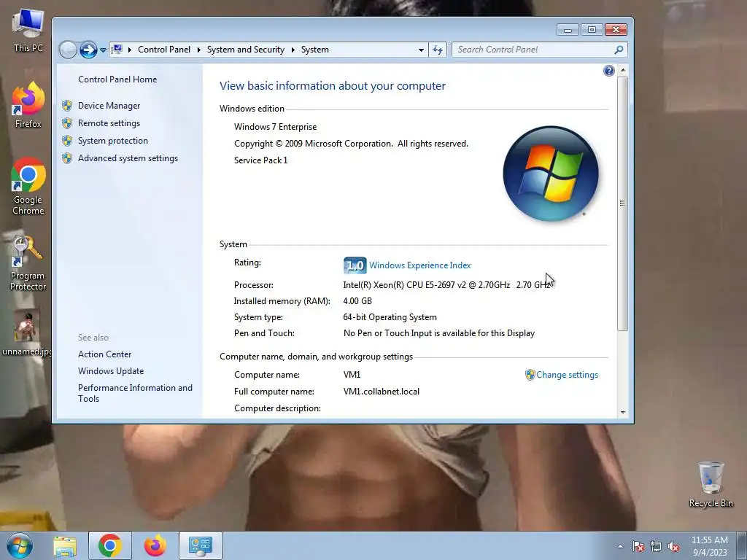747x560 pixels.
Task: Open Remote settings link
Action: pos(109,123)
